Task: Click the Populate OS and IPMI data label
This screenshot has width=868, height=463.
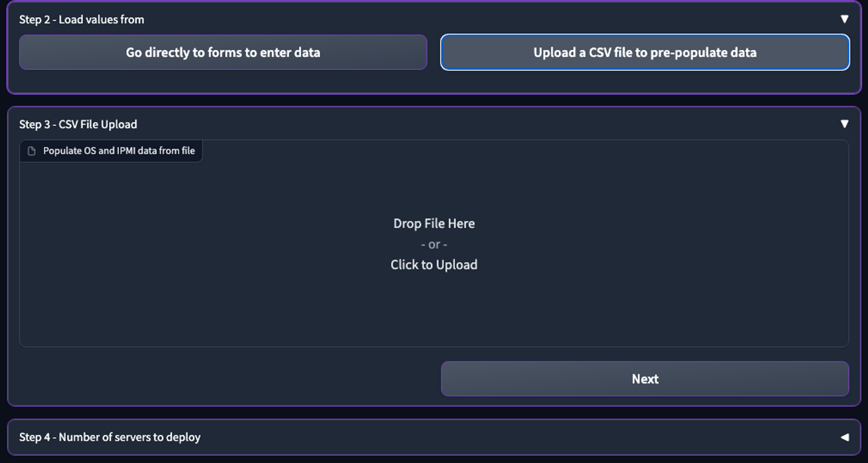Action: pyautogui.click(x=119, y=151)
